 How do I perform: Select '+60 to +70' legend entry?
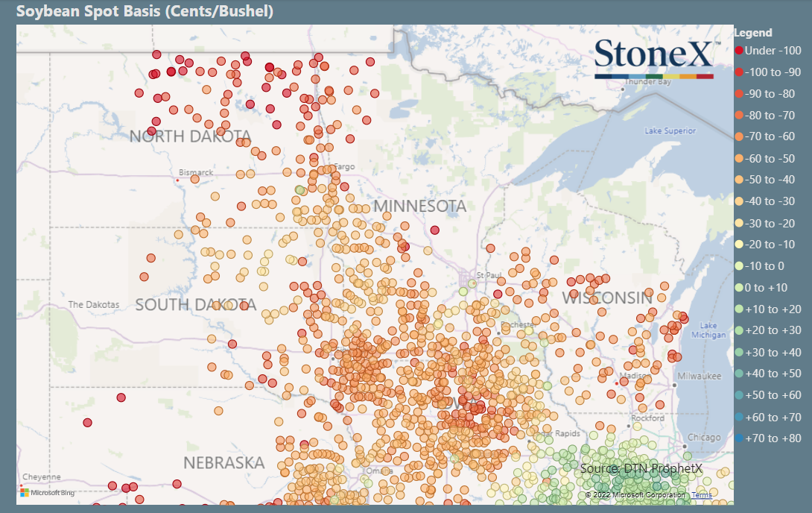(769, 417)
